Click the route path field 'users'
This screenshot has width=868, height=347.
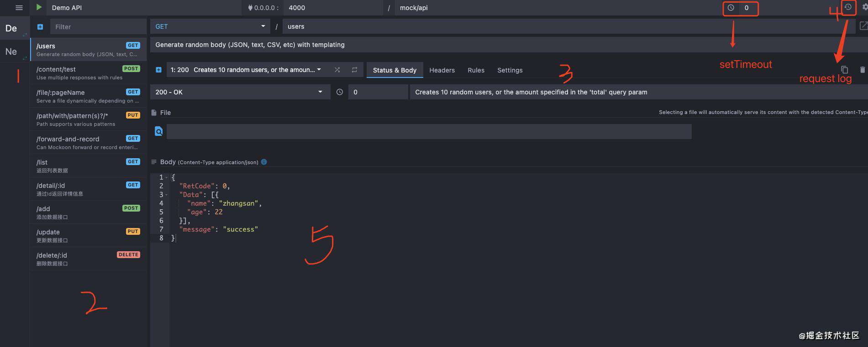point(568,26)
